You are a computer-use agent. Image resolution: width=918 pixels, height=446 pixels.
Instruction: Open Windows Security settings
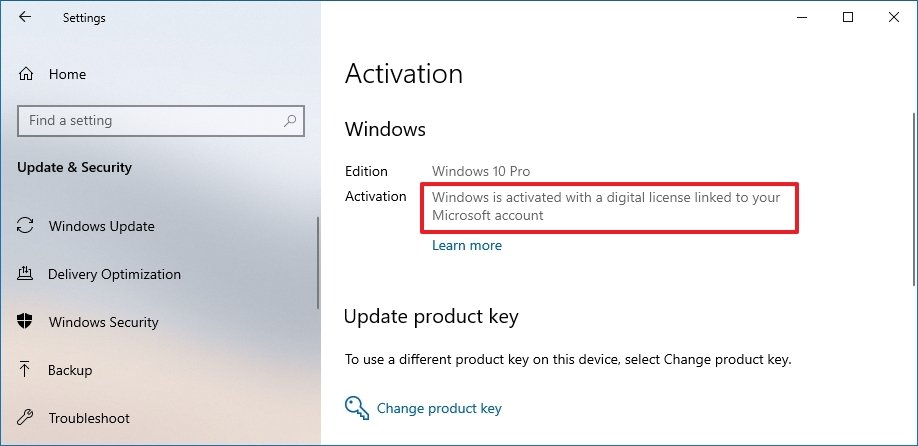pyautogui.click(x=103, y=322)
